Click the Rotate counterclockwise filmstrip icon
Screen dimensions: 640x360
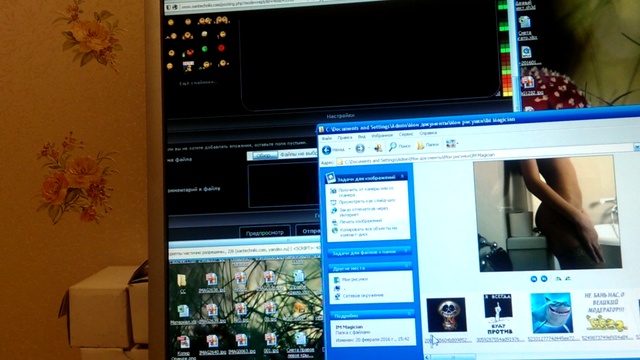tap(568, 278)
